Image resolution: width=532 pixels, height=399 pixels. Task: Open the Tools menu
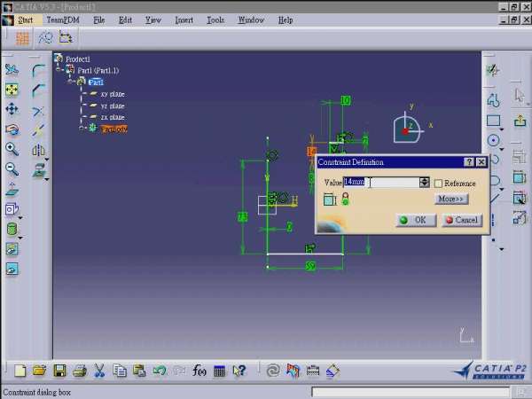215,19
